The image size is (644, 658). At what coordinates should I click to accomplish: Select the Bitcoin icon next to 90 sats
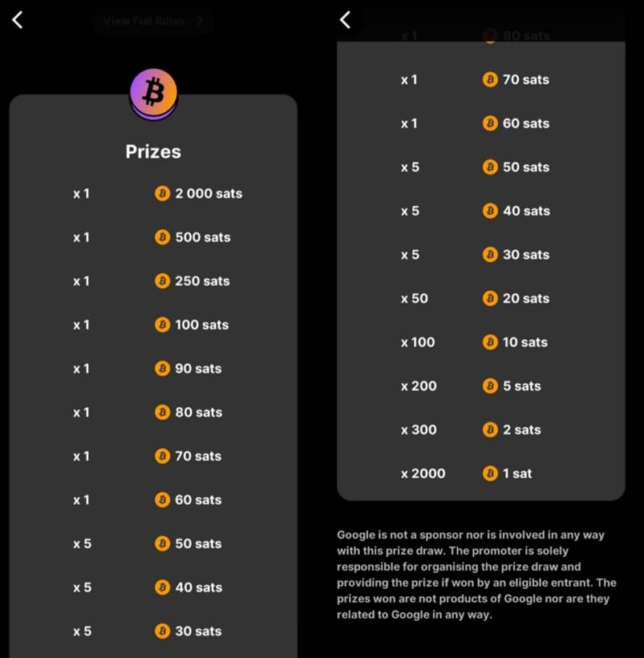click(163, 369)
